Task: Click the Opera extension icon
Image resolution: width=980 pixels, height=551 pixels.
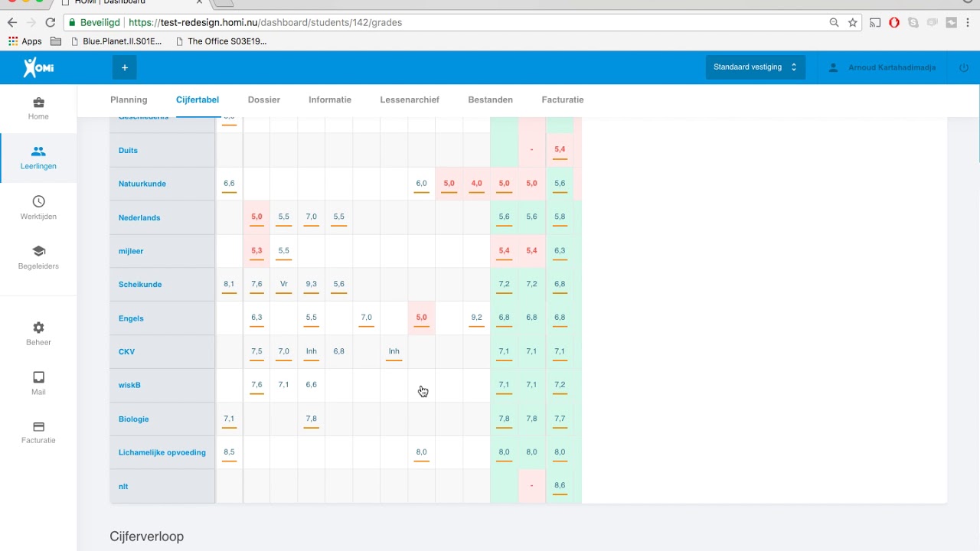Action: 894,23
